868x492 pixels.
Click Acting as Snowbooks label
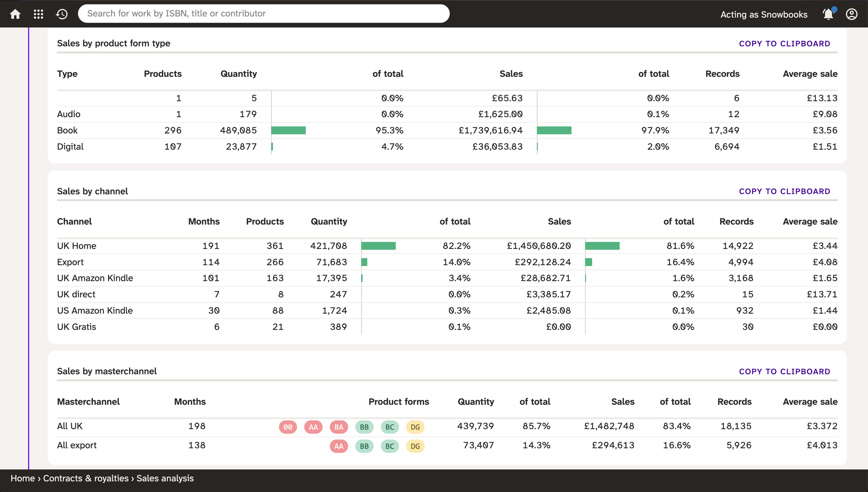(x=764, y=14)
